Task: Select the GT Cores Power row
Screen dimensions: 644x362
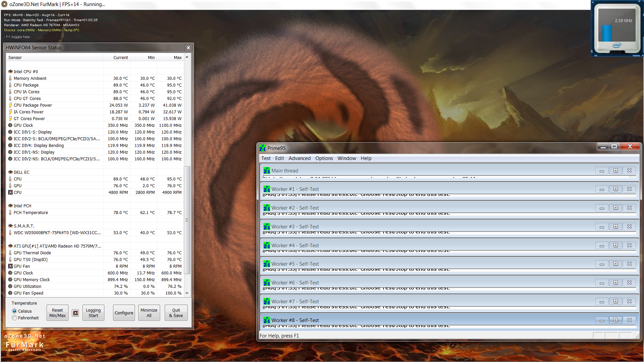Action: (x=95, y=118)
